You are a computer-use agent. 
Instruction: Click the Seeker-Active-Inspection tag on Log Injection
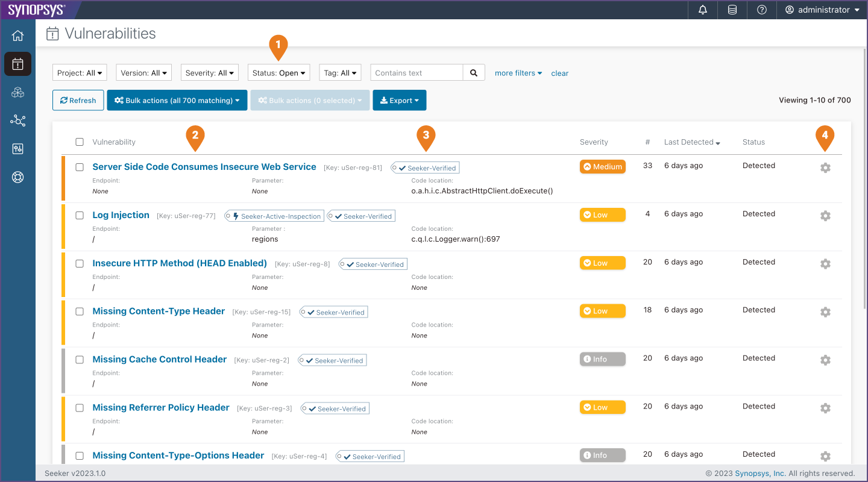pos(274,216)
